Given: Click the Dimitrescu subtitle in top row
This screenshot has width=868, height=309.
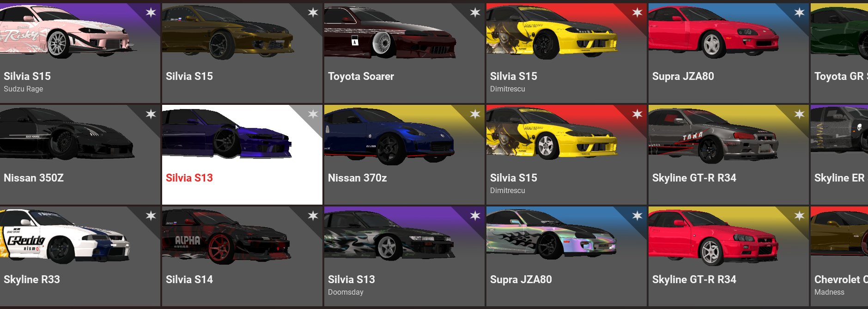Looking at the screenshot, I should click(x=508, y=89).
